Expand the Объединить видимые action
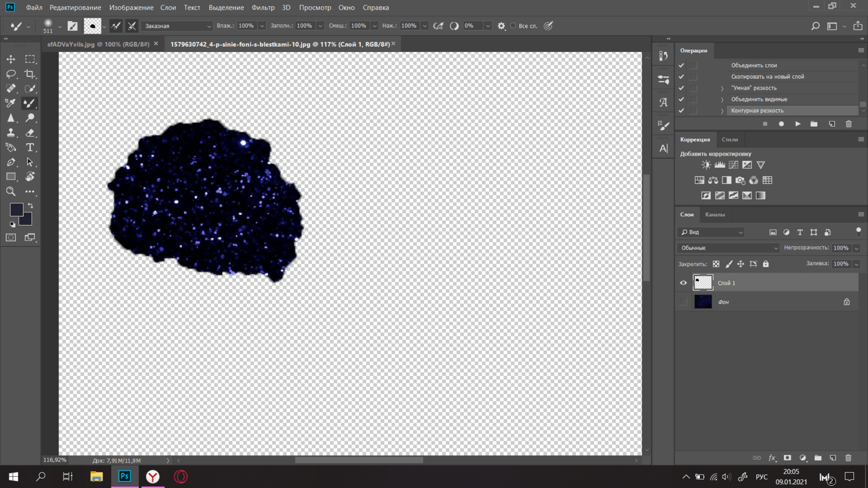The width and height of the screenshot is (868, 488). point(722,100)
